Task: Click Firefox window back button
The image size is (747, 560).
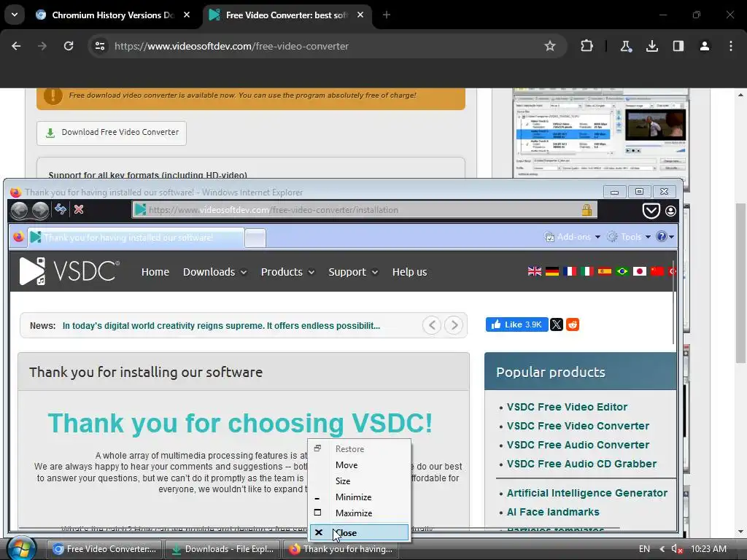Action: click(x=19, y=210)
